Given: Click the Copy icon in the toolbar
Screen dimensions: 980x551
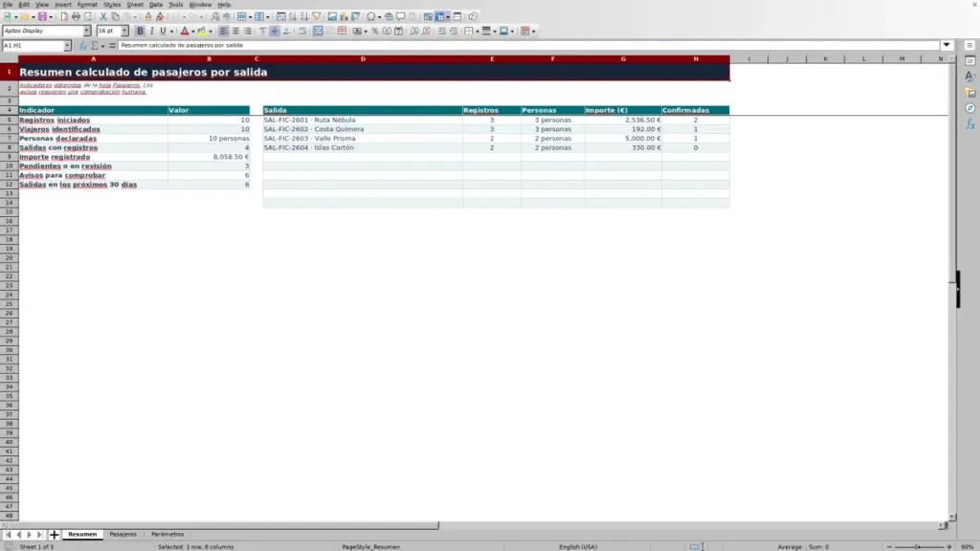Looking at the screenshot, I should coord(115,16).
